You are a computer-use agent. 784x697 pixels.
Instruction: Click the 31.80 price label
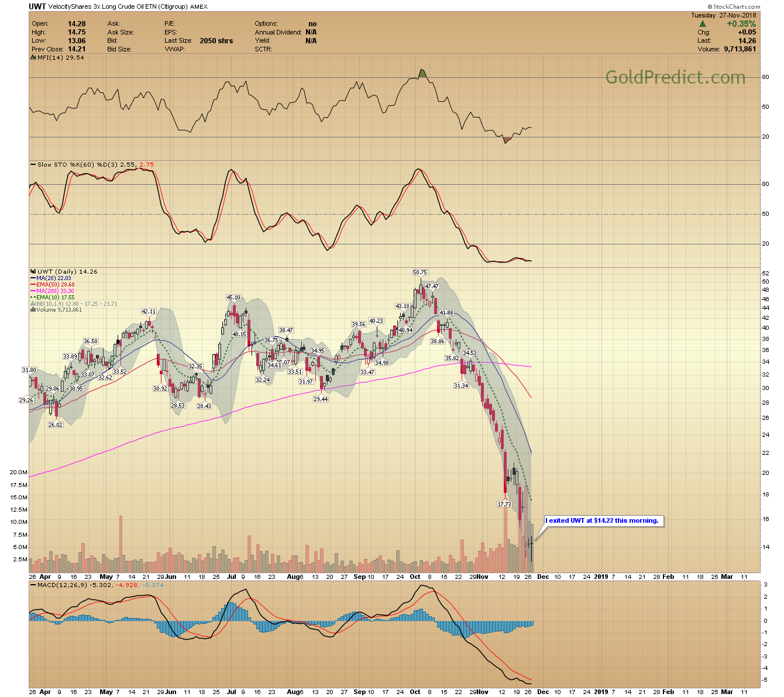(x=29, y=370)
